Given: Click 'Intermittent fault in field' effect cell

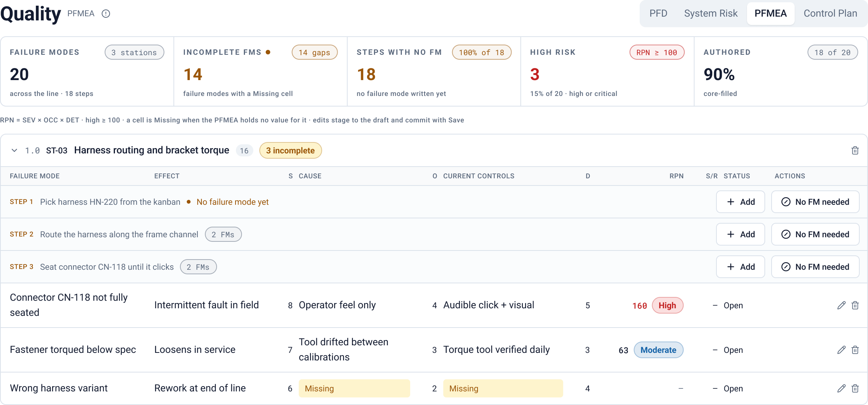Looking at the screenshot, I should [206, 305].
